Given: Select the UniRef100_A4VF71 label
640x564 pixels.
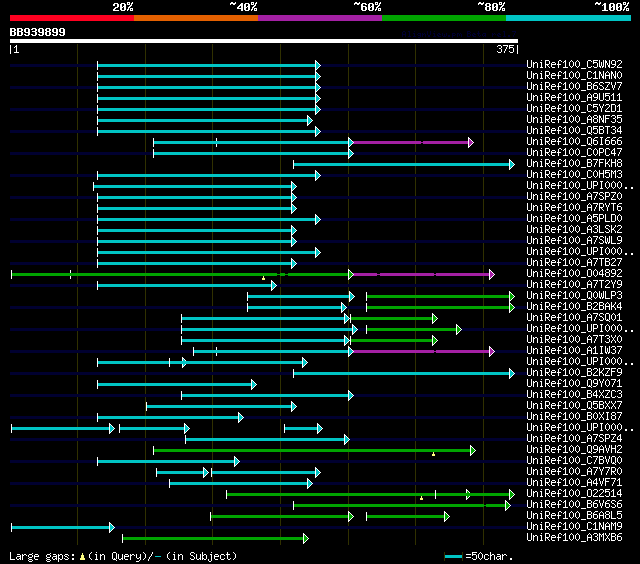Looking at the screenshot, I should point(574,483).
